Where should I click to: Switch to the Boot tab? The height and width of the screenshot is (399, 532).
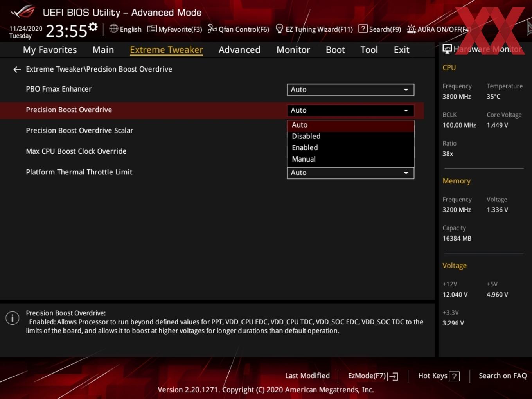pyautogui.click(x=335, y=50)
